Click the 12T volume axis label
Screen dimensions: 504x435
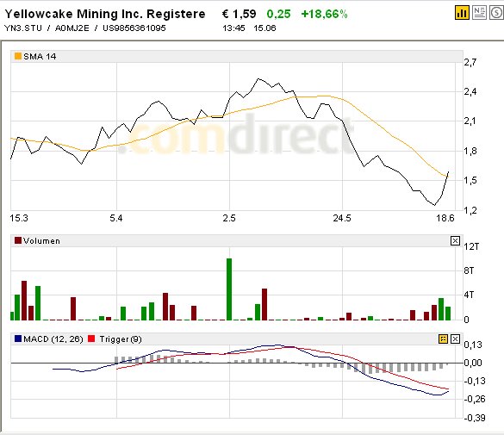coord(471,246)
